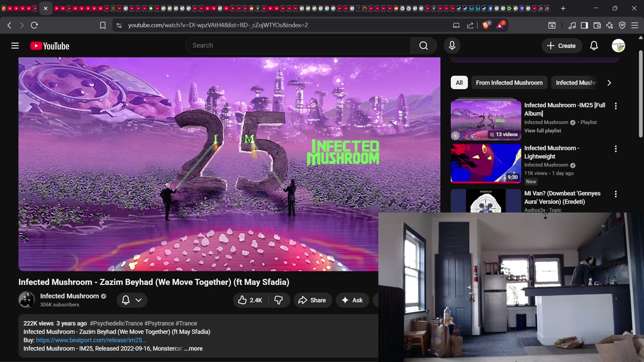Show the browser sidebar panel
644x362 pixels.
[585, 25]
